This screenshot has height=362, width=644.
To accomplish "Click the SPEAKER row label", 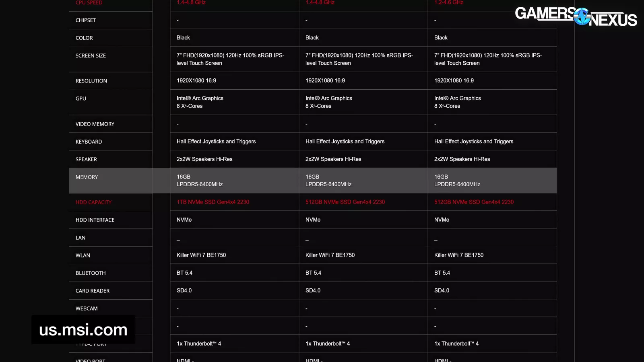I will point(86,159).
